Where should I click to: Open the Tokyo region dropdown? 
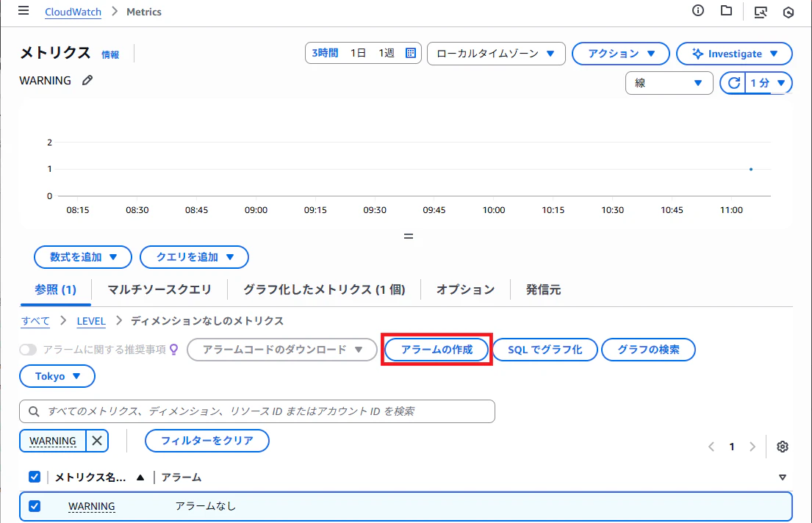(57, 376)
